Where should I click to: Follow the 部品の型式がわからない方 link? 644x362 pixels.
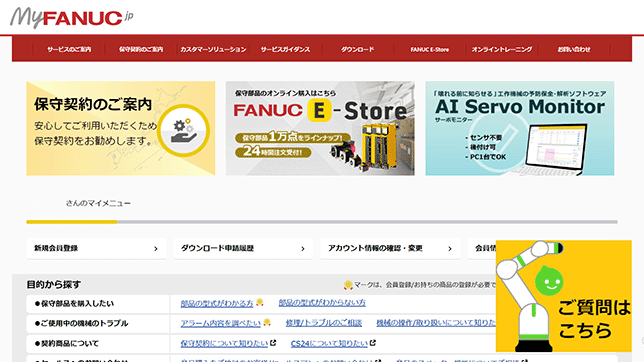(322, 303)
